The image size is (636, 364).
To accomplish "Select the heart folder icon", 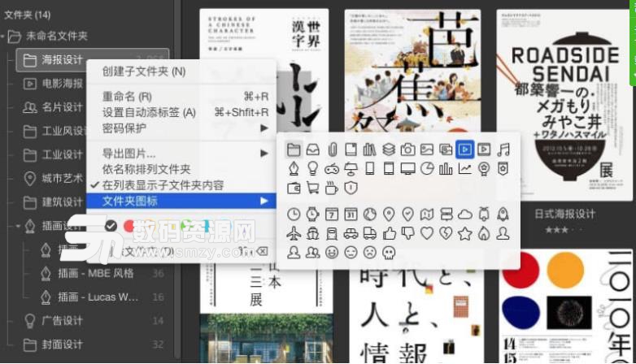I will point(427,233).
